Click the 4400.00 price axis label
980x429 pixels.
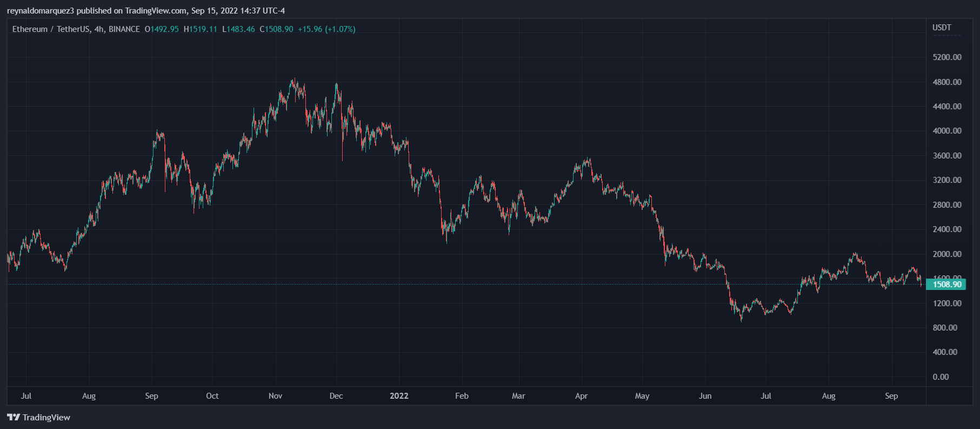(x=947, y=107)
